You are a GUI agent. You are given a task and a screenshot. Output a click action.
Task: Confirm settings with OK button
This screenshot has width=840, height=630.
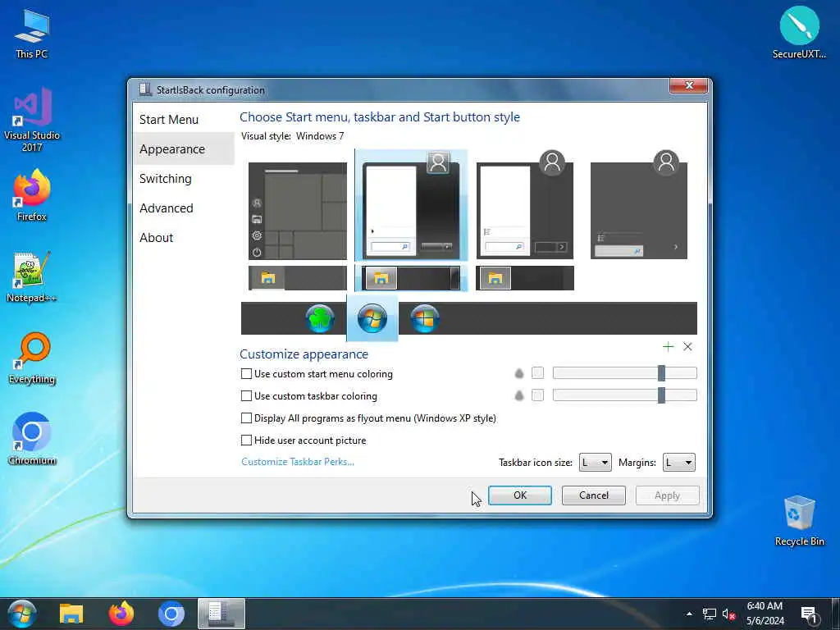click(x=519, y=495)
